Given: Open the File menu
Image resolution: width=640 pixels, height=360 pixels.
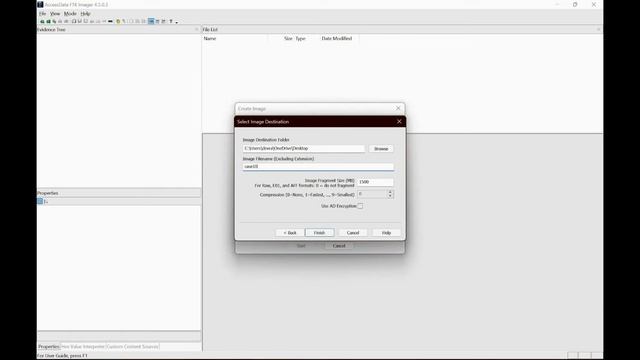Looking at the screenshot, I should pyautogui.click(x=42, y=13).
